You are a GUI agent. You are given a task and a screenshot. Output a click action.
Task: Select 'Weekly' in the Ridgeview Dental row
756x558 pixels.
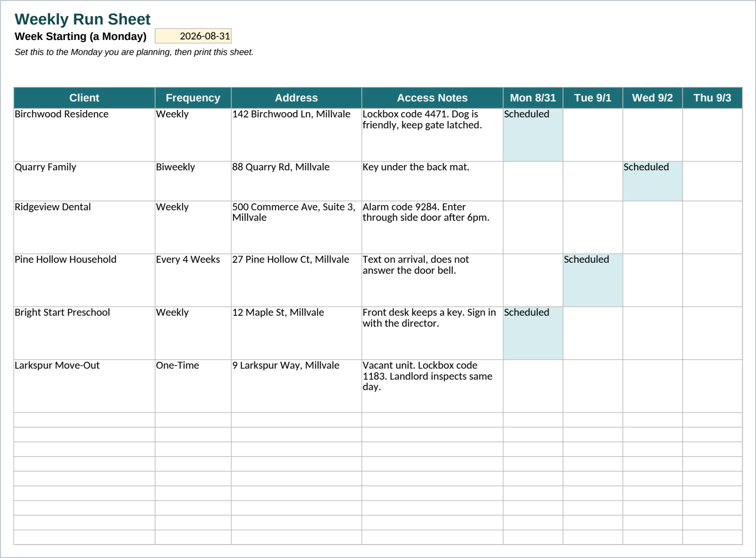pyautogui.click(x=193, y=228)
